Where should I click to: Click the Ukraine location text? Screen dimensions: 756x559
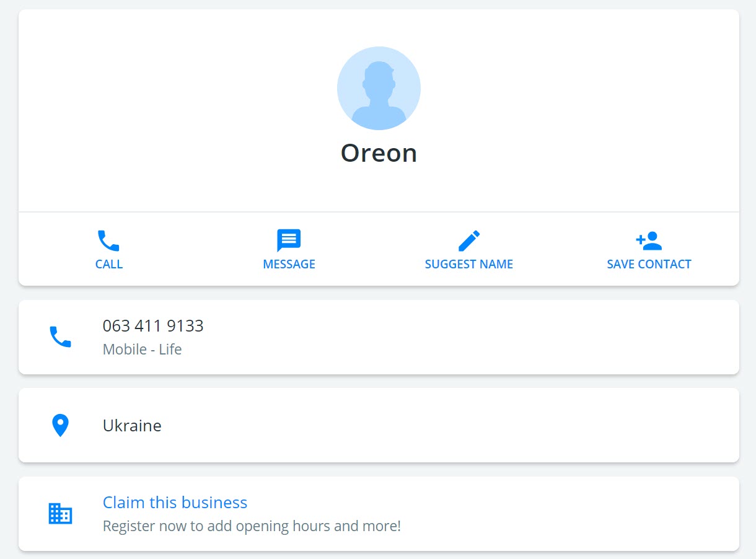tap(132, 426)
